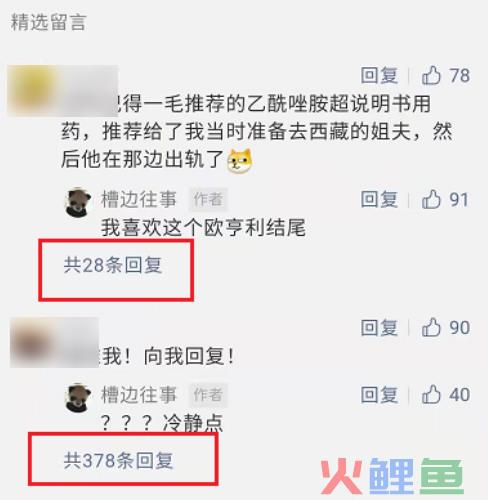Viewport: 488px width, 500px height.
Task: Tap thumbs-up on author reply with 40 likes
Action: (431, 395)
